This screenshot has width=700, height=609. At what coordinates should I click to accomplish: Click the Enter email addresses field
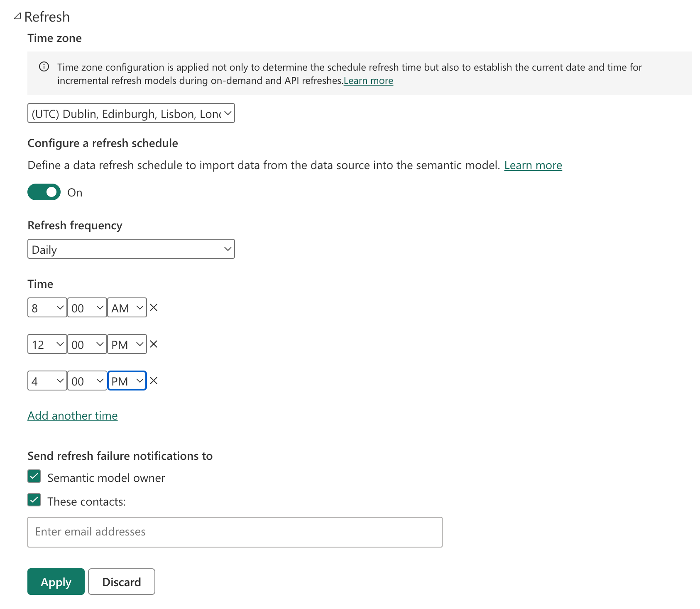point(235,532)
